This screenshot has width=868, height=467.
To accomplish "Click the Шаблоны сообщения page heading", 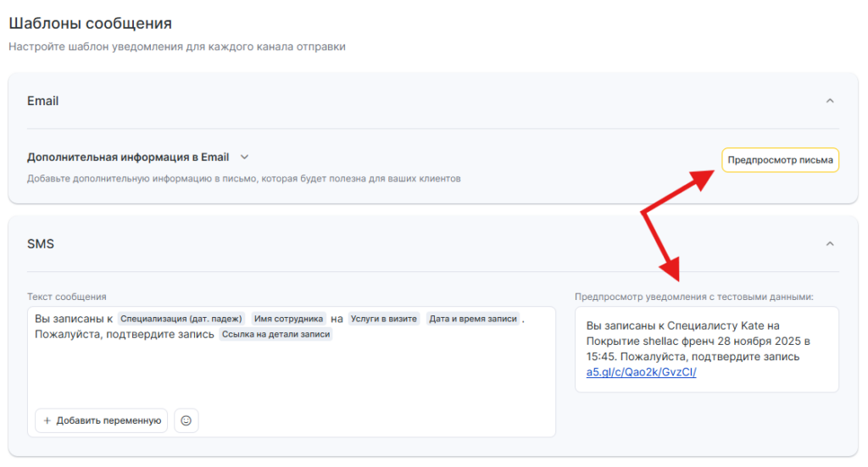I will (x=90, y=23).
